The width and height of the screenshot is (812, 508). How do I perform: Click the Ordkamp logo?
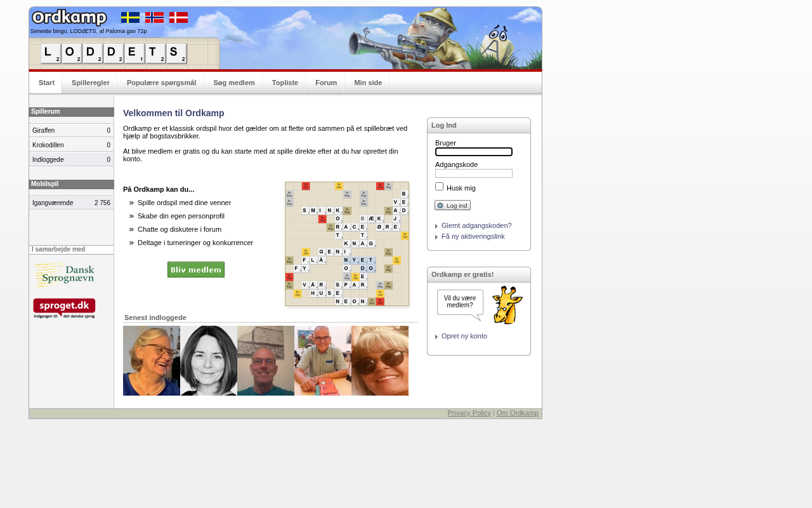click(69, 18)
